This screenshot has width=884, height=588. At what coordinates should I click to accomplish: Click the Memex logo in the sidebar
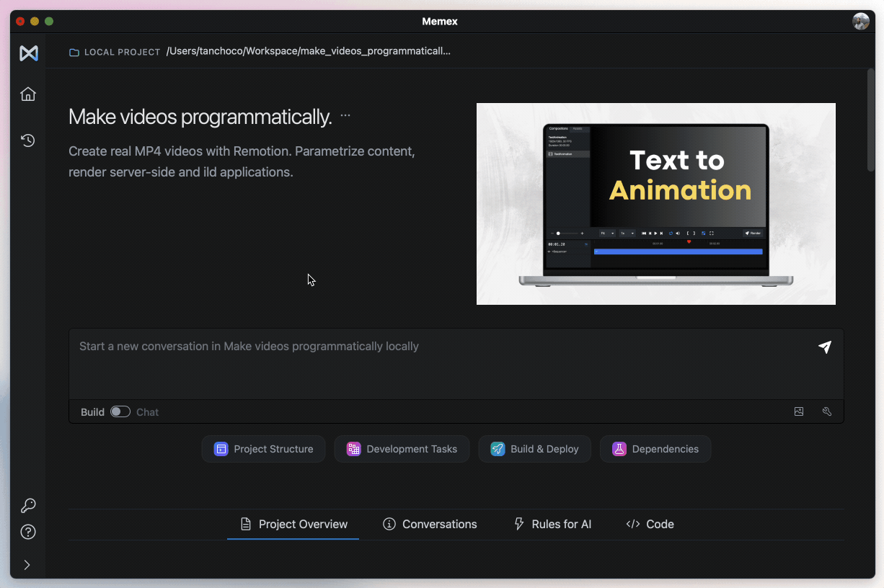[29, 53]
